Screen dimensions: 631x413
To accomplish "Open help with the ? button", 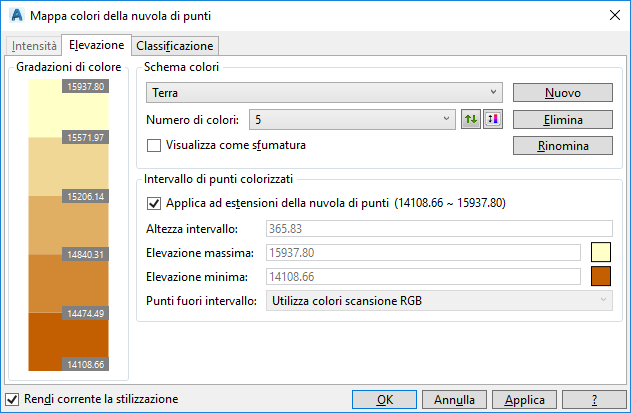I will (594, 399).
